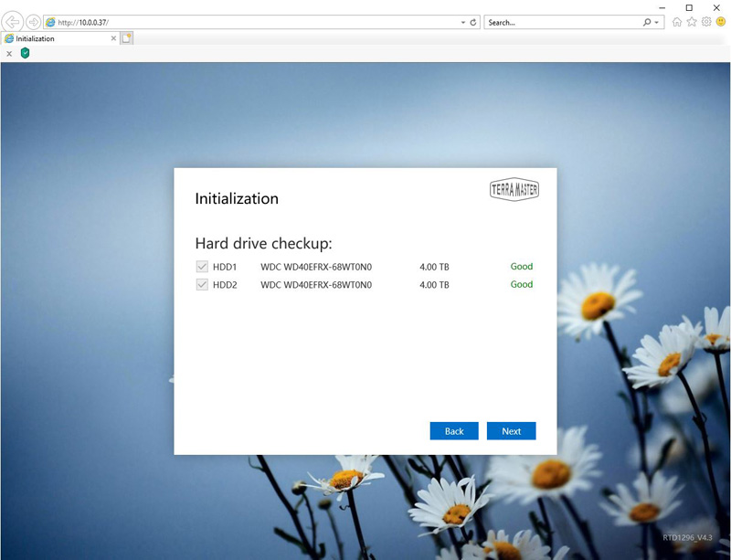Viewport: 731px width, 560px height.
Task: Click the browser Back arrow button
Action: (x=14, y=22)
